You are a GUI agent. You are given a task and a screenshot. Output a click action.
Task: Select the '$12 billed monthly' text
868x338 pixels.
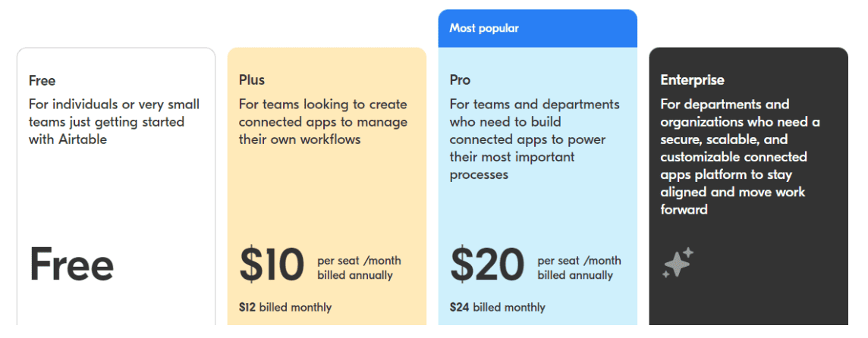[285, 307]
